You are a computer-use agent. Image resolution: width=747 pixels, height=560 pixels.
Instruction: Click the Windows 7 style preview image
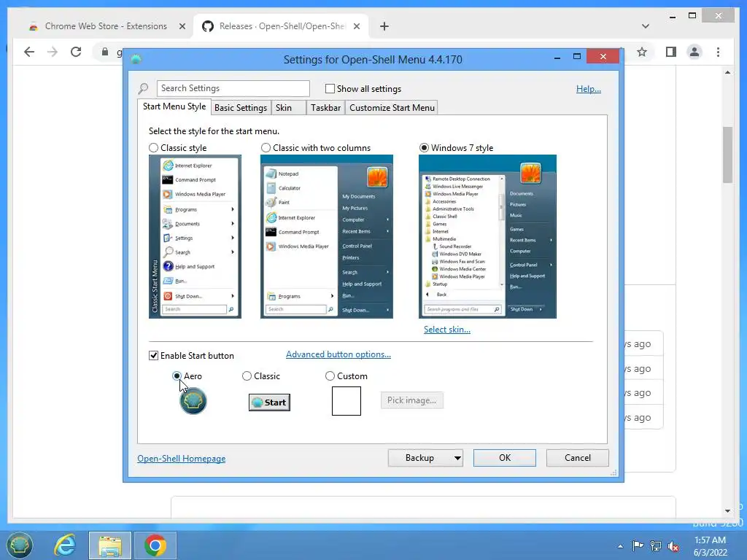click(x=487, y=237)
